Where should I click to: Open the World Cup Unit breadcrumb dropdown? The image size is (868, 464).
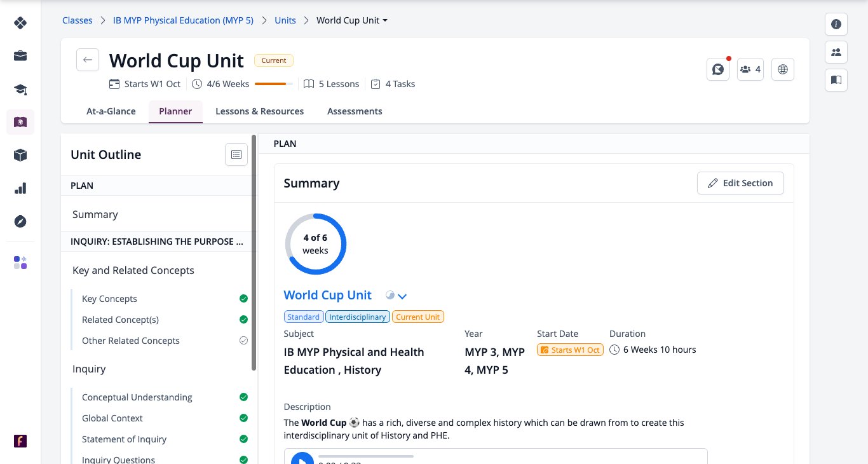tap(352, 20)
